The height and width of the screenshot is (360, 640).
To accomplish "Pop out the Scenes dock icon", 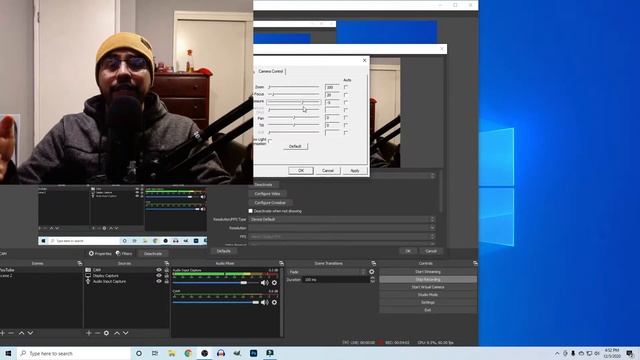I will pyautogui.click(x=80, y=264).
